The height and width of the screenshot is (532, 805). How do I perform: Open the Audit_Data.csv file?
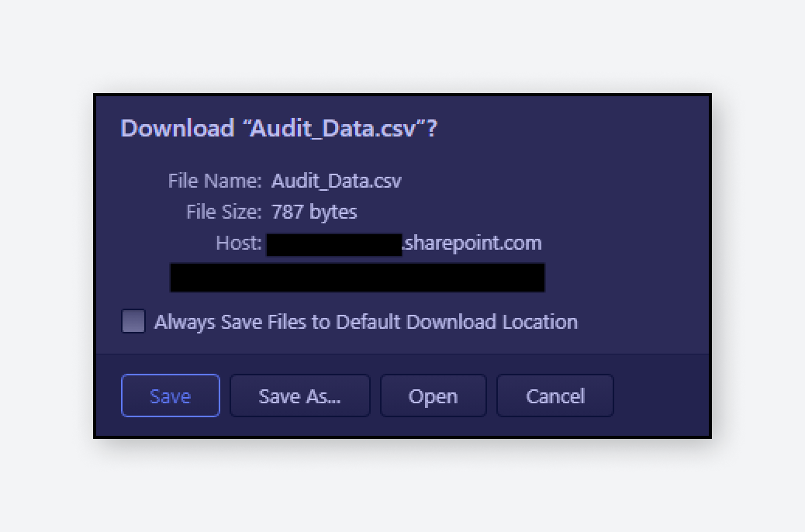(x=433, y=396)
